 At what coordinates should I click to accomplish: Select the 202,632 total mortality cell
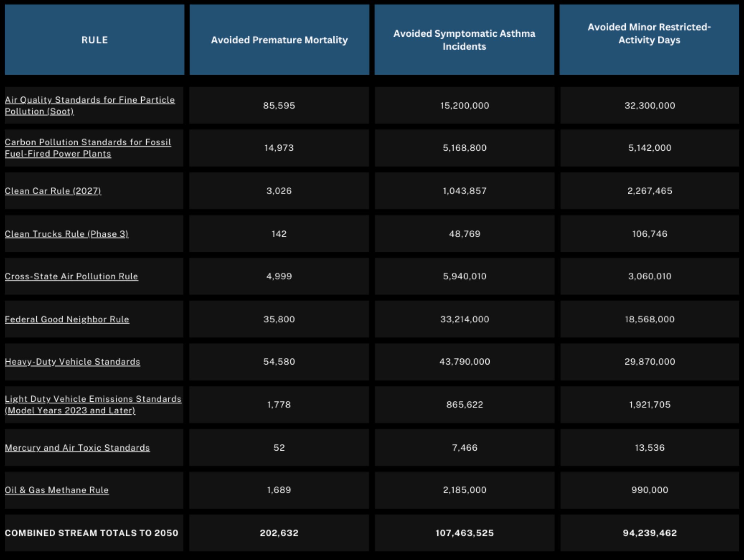[x=279, y=533]
